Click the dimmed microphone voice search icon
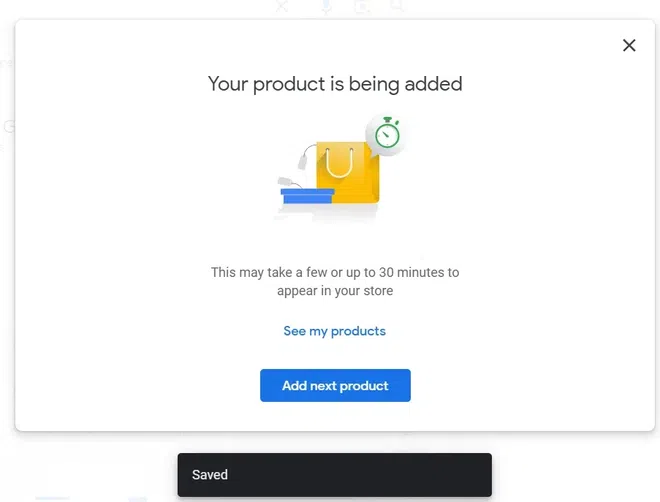Screen dimensions: 660x502 [x=326, y=7]
